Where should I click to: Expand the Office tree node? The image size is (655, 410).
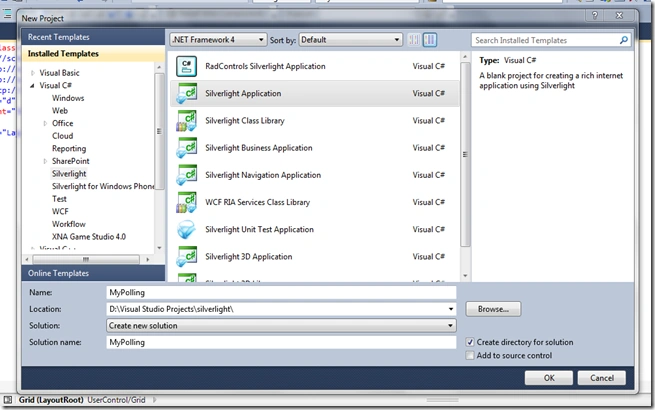[x=45, y=123]
